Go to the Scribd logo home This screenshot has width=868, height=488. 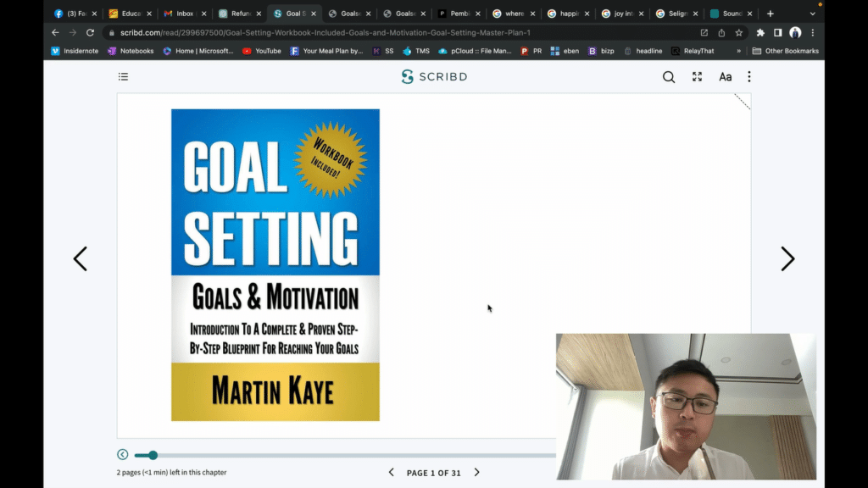tap(434, 76)
